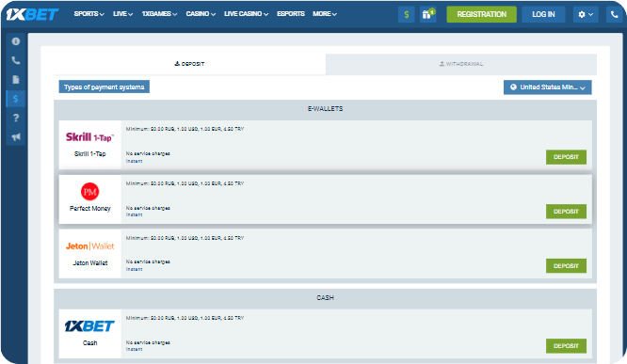
Task: Open the ESPORTS menu item
Action: click(x=291, y=14)
